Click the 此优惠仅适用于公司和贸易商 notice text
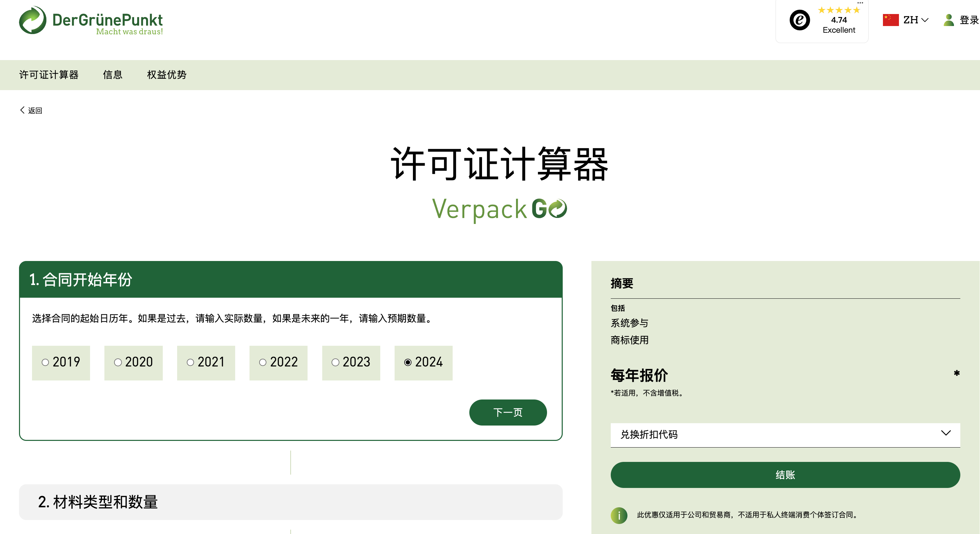 (748, 515)
